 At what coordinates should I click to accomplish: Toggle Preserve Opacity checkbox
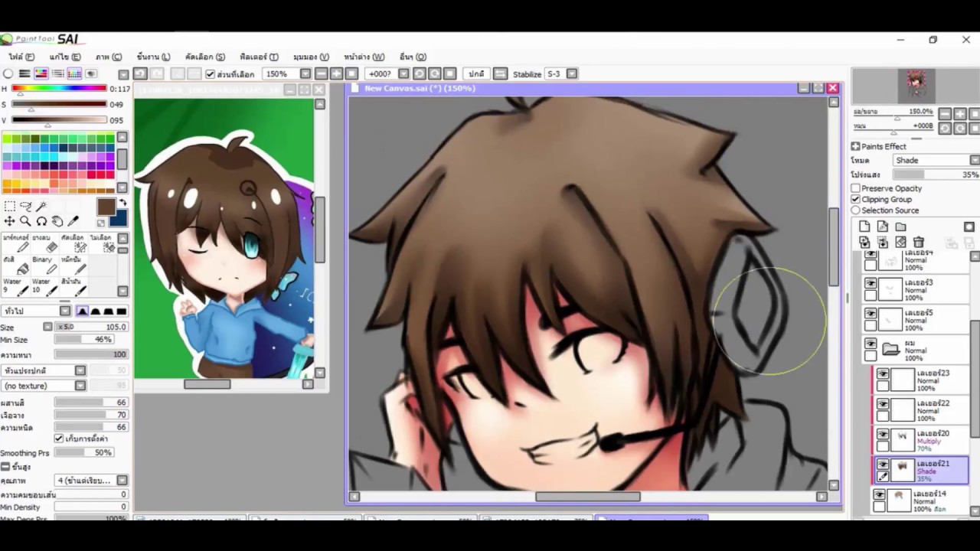click(x=856, y=188)
